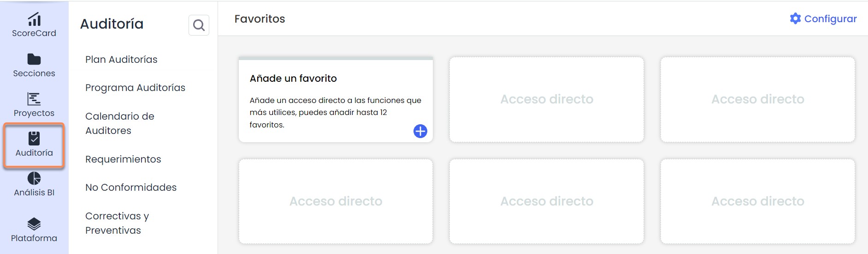Select Programa Auditorías from the menu
Image resolution: width=868 pixels, height=254 pixels.
pyautogui.click(x=135, y=88)
